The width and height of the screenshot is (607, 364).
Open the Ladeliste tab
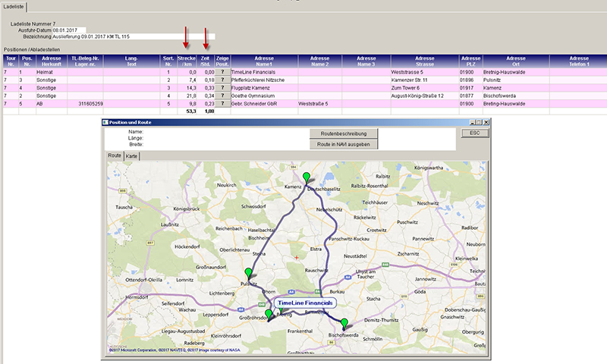pos(14,7)
